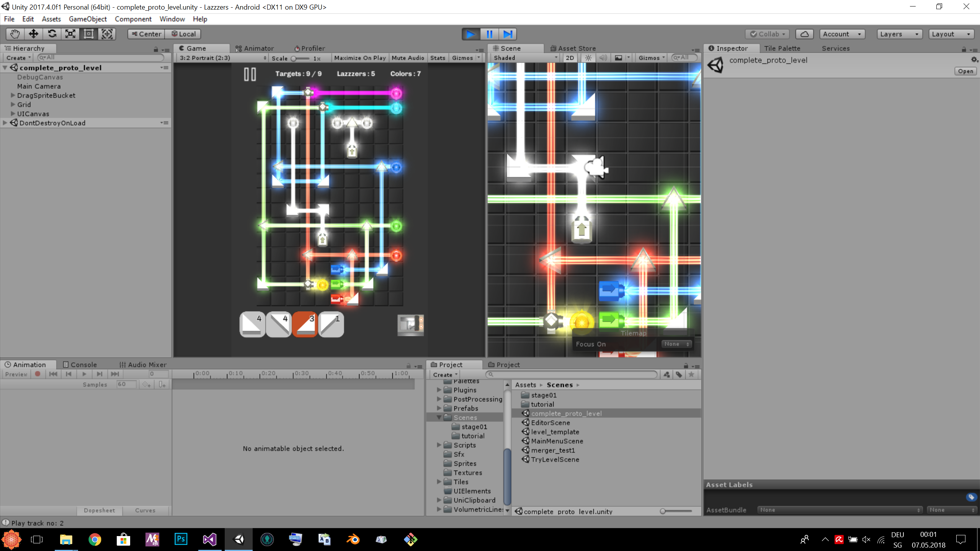
Task: Expand the DragSpriteBucket hierarchy item
Action: tap(13, 95)
